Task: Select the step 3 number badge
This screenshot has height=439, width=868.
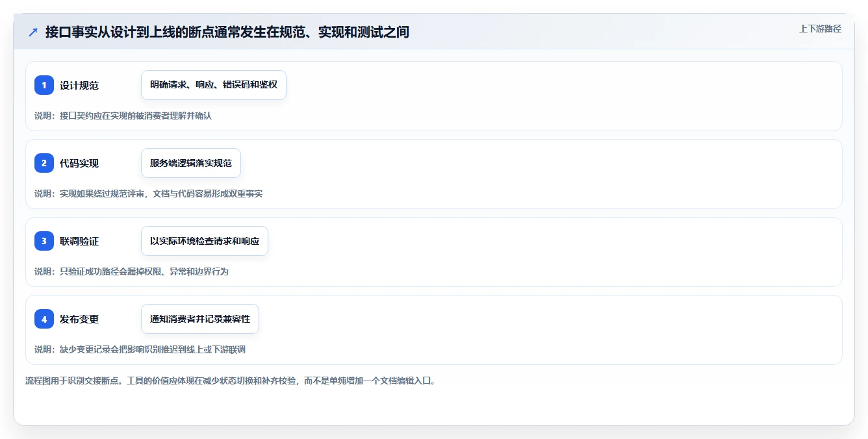Action: pyautogui.click(x=44, y=241)
